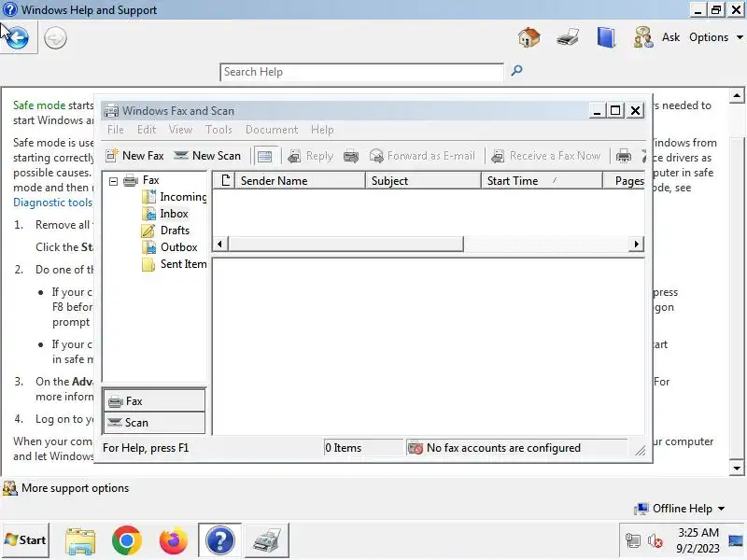Open the Edit menu in Fax and Scan
The width and height of the screenshot is (747, 560).
147,130
